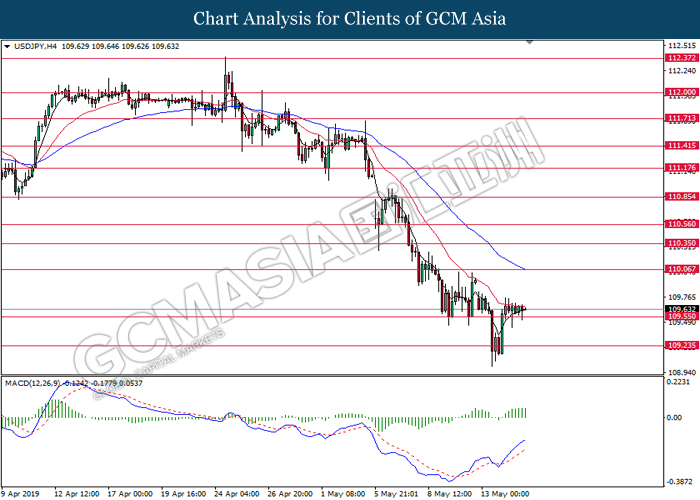Viewport: 700px width, 500px height.
Task: Select the 110.350 price level label
Action: (681, 243)
